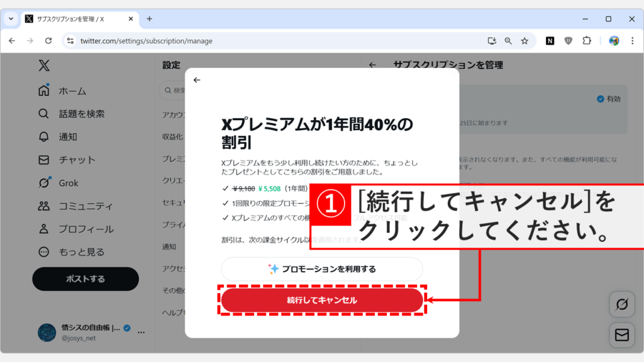Screen dimensions: 644x362
Task: Click the 続行してキャンセル button
Action: pyautogui.click(x=322, y=300)
